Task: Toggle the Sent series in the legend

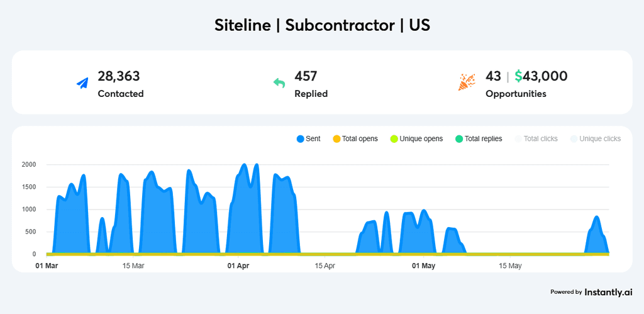Action: [x=308, y=139]
